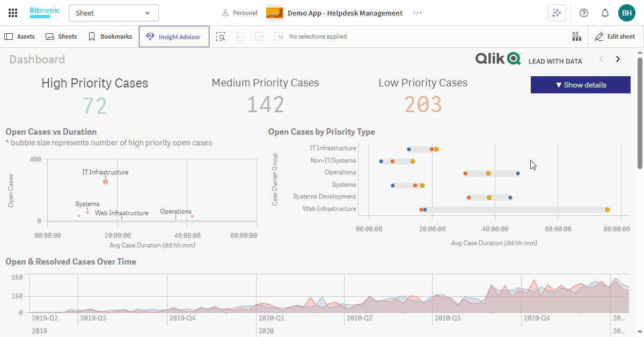The width and height of the screenshot is (644, 337).
Task: Open the AI assistant sparkle icon
Action: pyautogui.click(x=557, y=13)
